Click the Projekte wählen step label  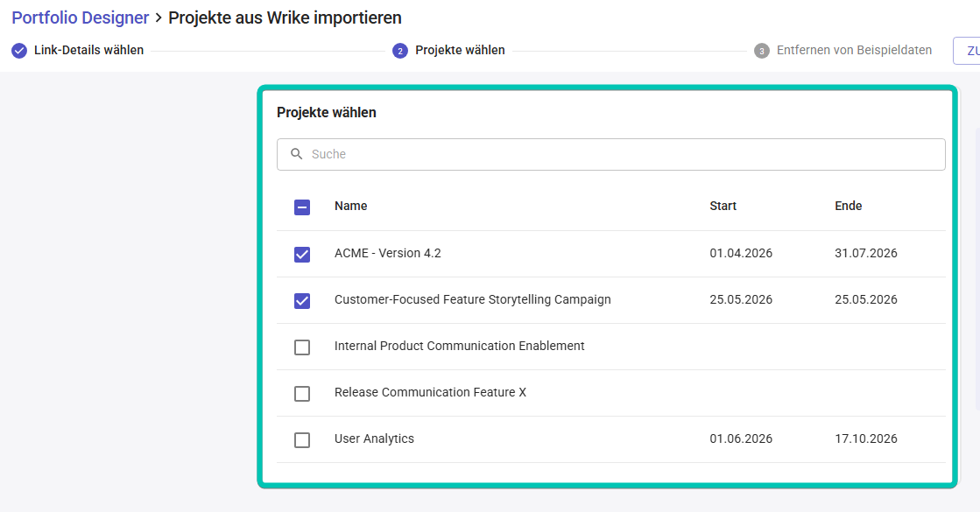[x=462, y=50]
